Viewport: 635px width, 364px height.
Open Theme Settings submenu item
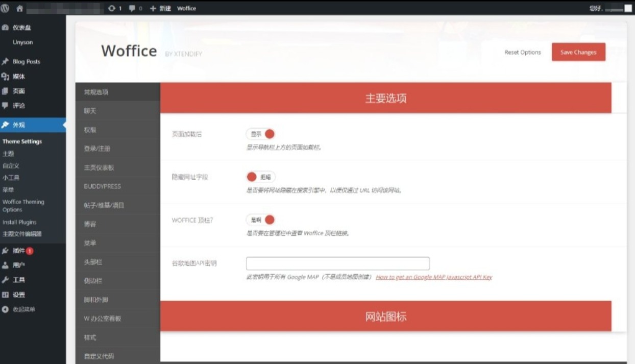coord(22,141)
